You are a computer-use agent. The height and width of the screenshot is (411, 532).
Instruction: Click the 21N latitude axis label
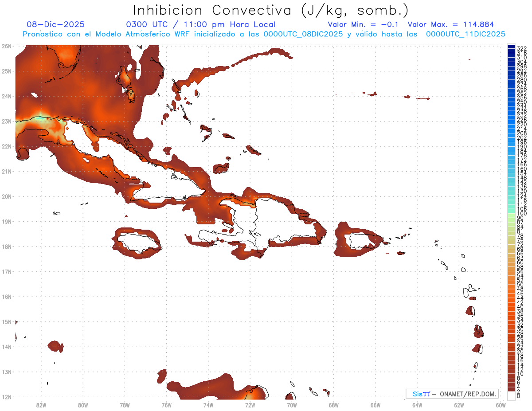click(6, 171)
